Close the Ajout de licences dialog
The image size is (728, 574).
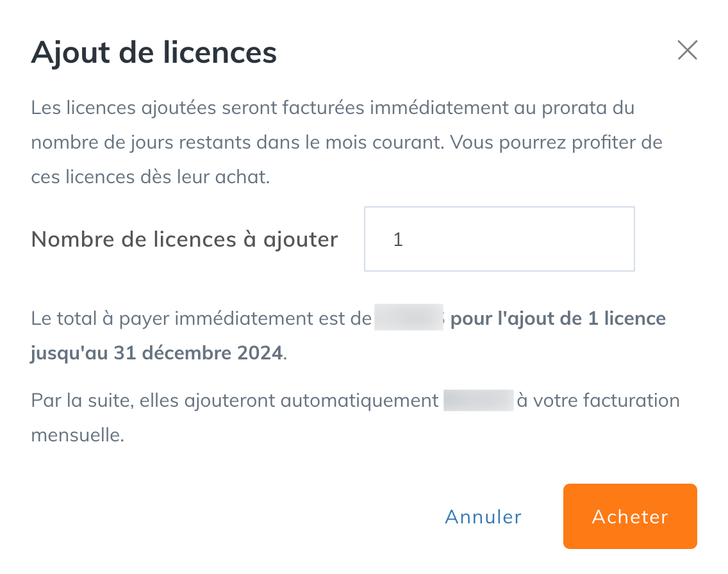pos(687,50)
